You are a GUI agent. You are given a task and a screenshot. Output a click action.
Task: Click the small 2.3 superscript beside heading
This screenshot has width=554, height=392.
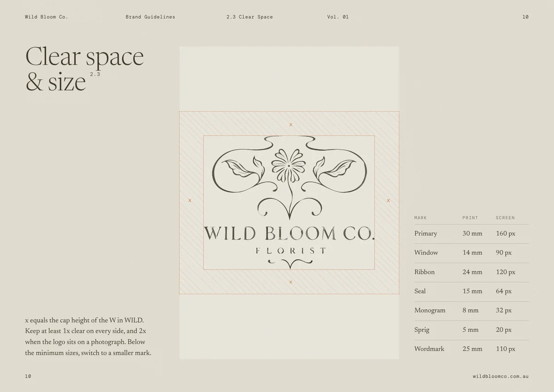pyautogui.click(x=95, y=74)
